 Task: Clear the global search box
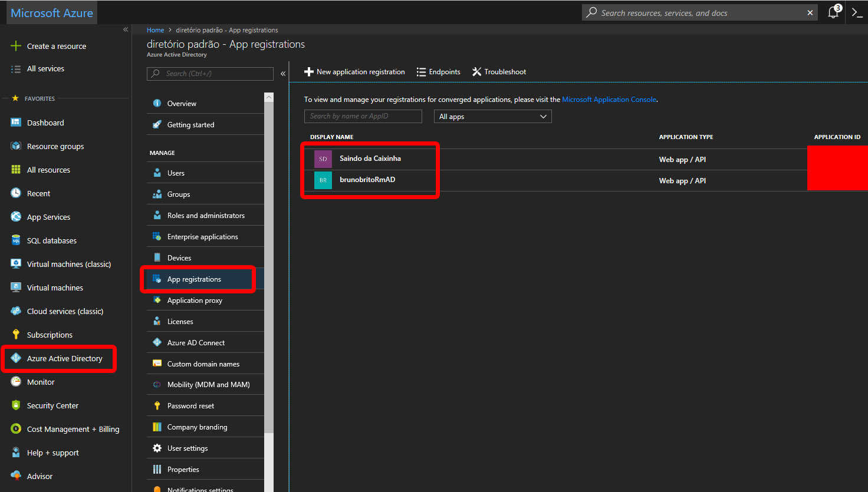tap(810, 12)
